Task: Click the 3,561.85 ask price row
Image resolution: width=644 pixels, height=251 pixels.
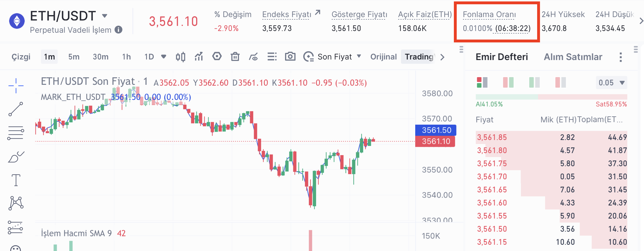Action: coord(492,137)
